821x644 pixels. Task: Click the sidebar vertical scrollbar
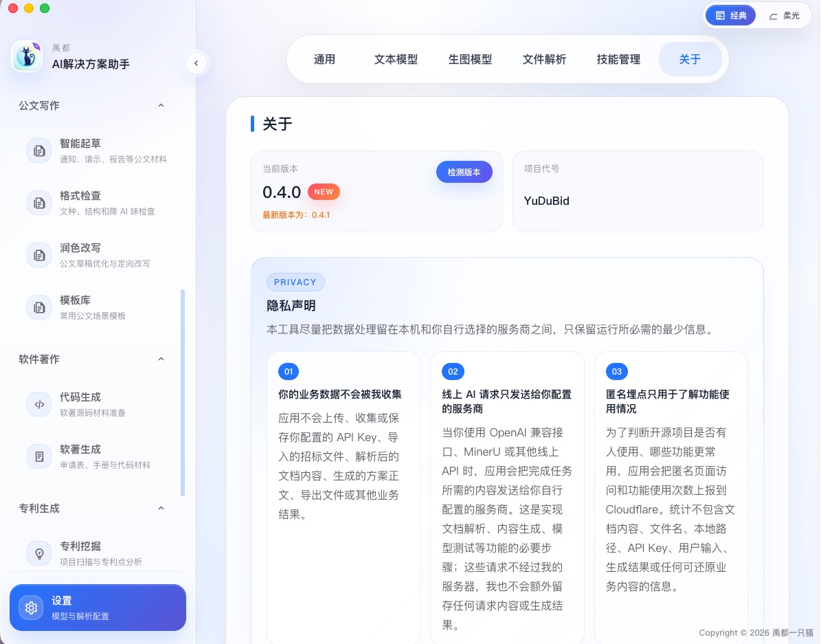point(183,392)
